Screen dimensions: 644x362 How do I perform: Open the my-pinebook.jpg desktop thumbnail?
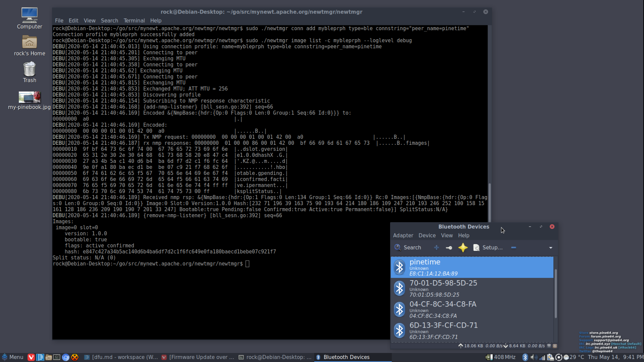click(x=29, y=97)
